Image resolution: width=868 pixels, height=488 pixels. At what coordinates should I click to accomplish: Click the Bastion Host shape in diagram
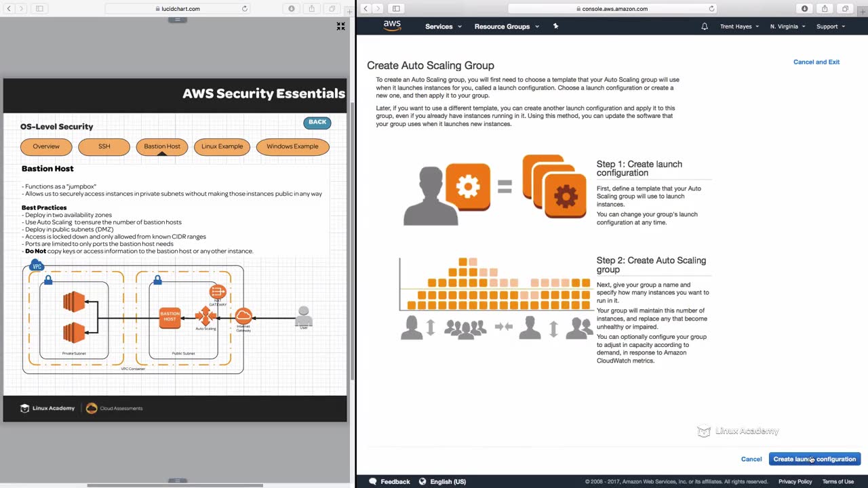[170, 318]
